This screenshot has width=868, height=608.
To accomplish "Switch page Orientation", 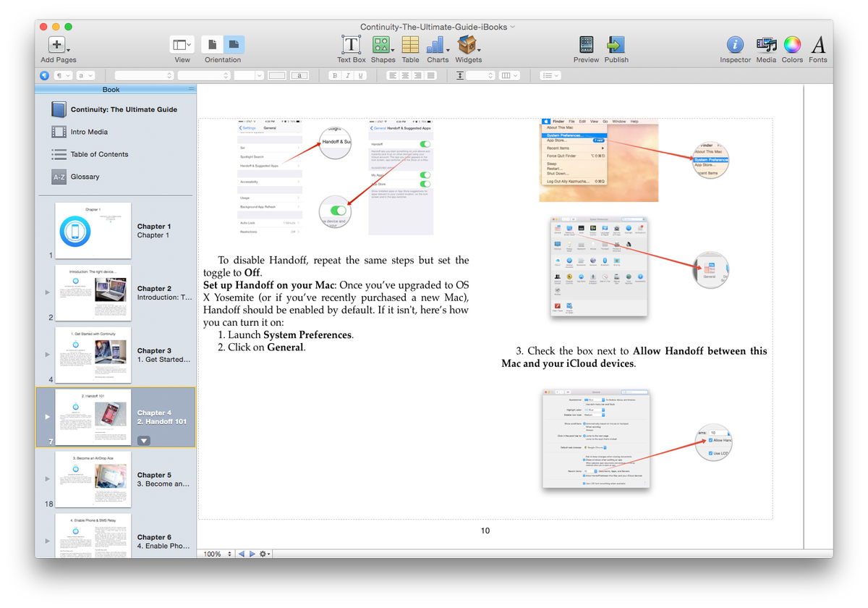I will pos(222,45).
